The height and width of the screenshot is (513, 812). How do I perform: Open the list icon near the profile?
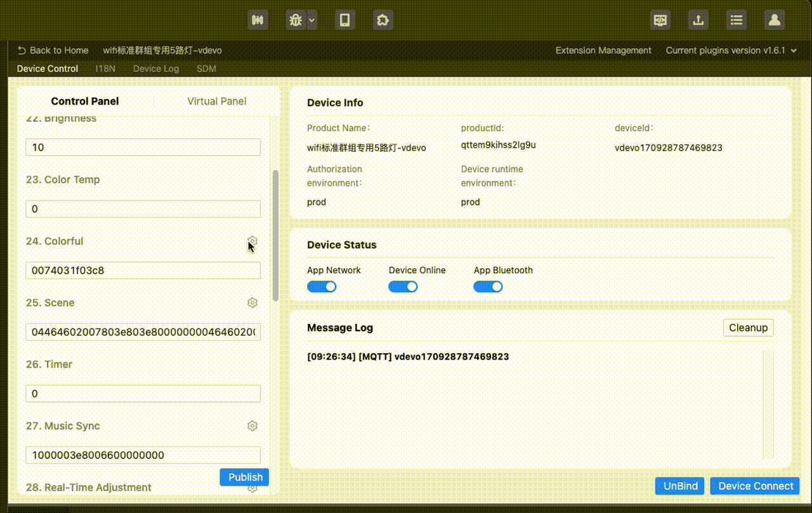pos(736,20)
